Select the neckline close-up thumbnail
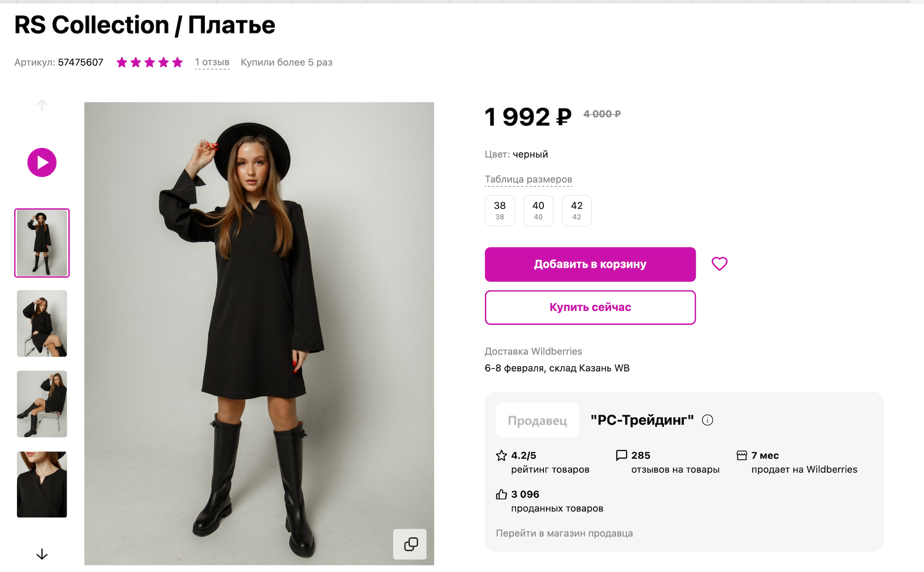 click(42, 484)
